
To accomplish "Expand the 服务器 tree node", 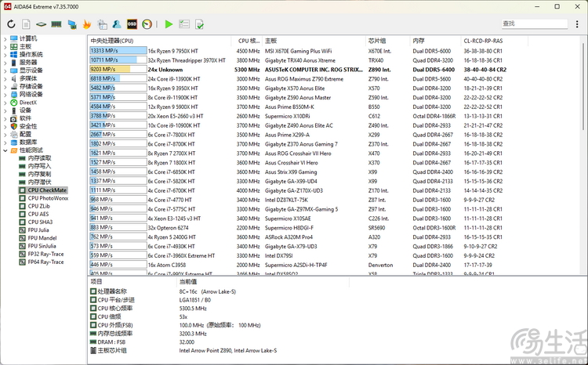I will click(x=5, y=62).
